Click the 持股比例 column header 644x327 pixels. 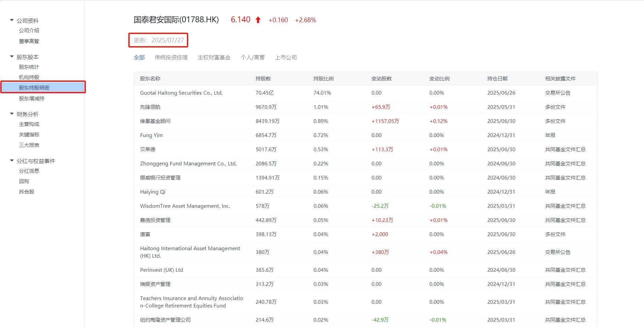[x=324, y=78]
